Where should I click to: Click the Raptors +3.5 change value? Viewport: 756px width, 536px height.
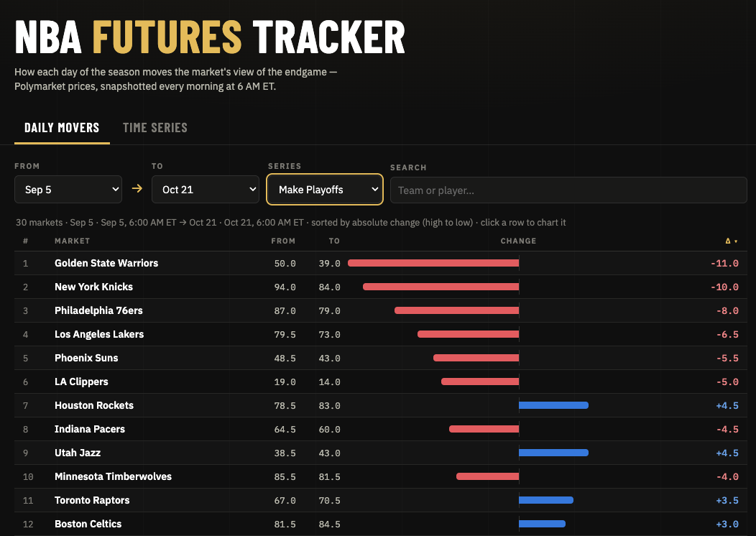click(727, 500)
